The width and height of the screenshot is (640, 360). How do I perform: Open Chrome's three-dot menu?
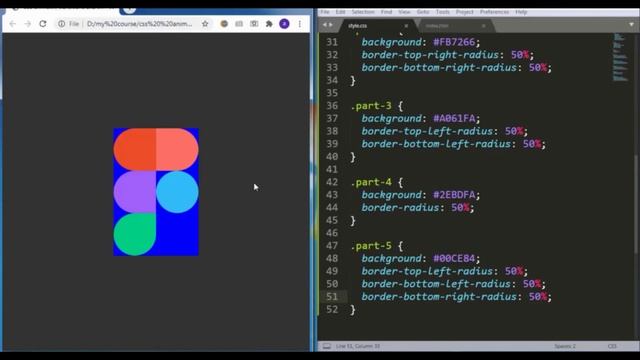coord(300,24)
